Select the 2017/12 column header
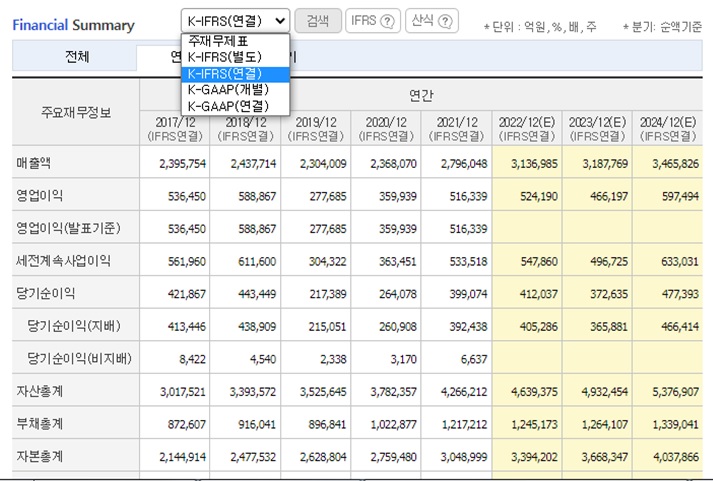This screenshot has width=713, height=481. click(x=175, y=129)
